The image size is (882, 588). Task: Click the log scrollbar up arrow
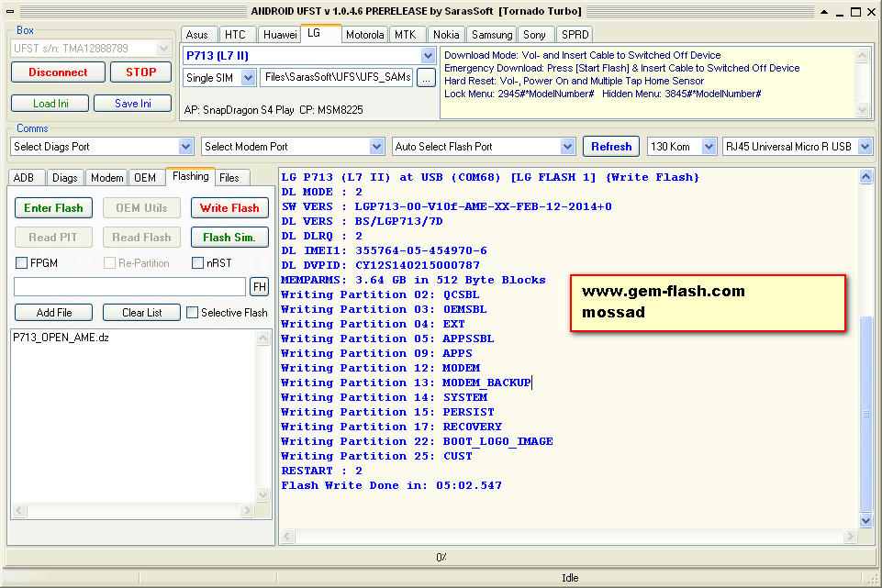pos(866,177)
